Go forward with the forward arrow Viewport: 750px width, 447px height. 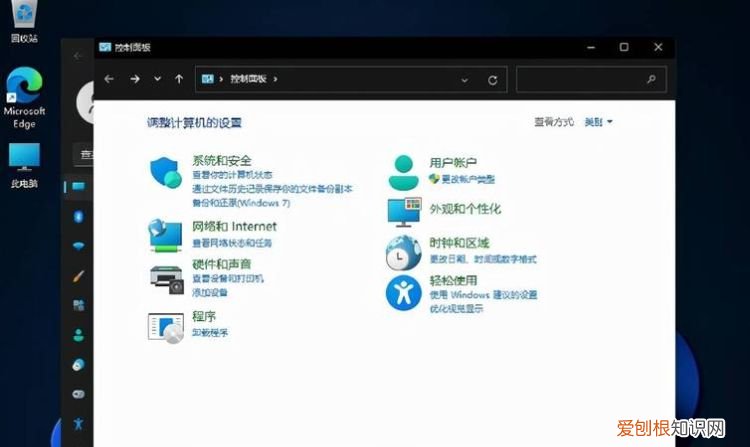coord(135,79)
